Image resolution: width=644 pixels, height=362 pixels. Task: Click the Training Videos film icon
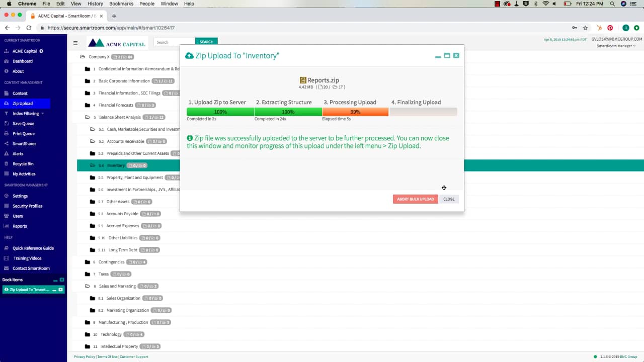[x=7, y=258]
